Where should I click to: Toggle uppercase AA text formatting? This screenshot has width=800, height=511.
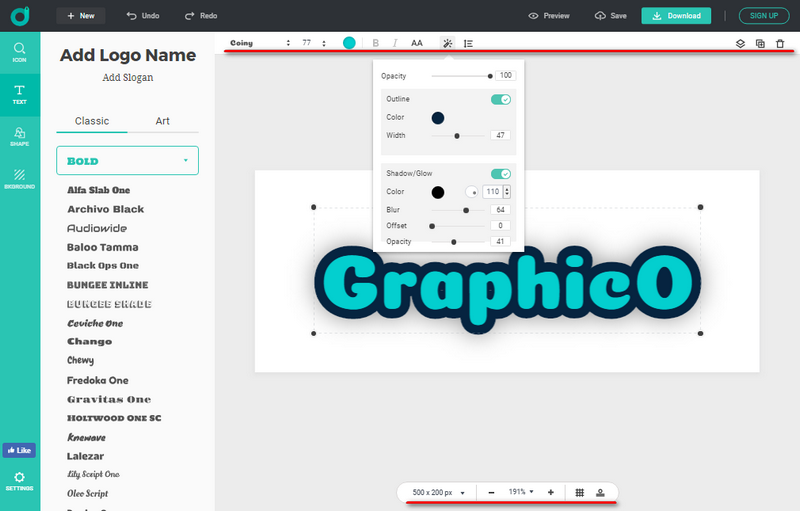click(x=417, y=43)
